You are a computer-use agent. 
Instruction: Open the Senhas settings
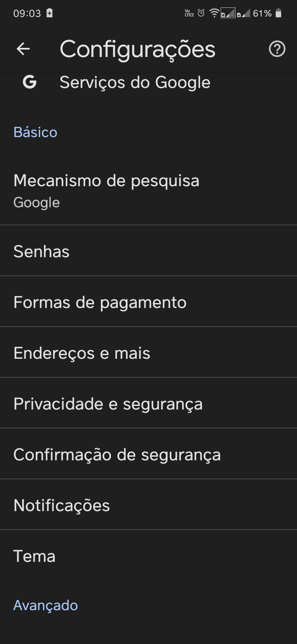click(x=148, y=251)
